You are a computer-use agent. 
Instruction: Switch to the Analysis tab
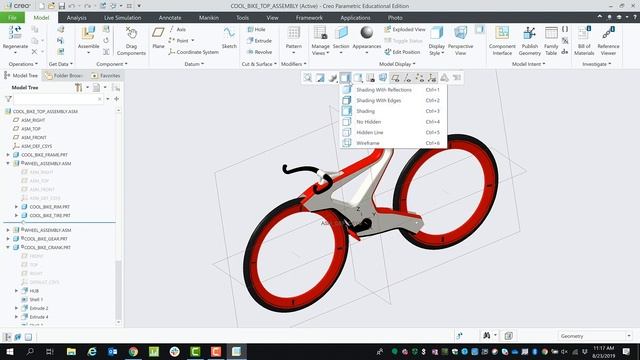[x=76, y=18]
